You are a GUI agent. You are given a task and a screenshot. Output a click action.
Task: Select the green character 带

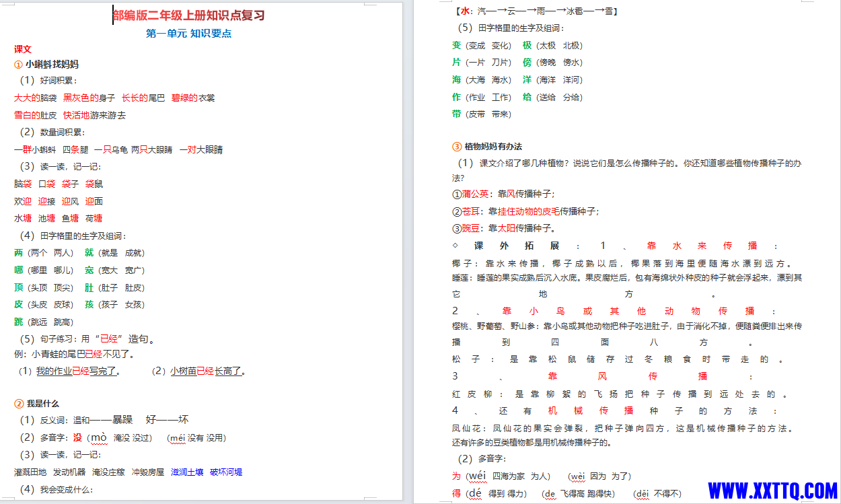(x=457, y=114)
